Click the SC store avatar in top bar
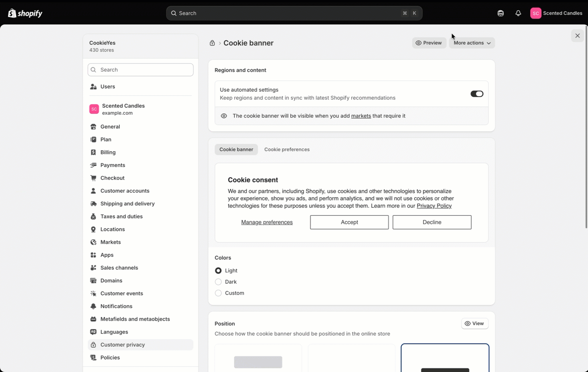Image resolution: width=588 pixels, height=372 pixels. (x=536, y=13)
